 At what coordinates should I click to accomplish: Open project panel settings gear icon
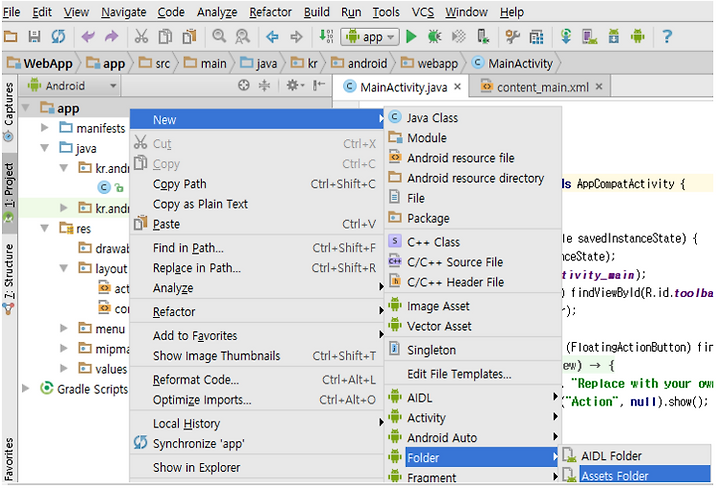pos(295,85)
